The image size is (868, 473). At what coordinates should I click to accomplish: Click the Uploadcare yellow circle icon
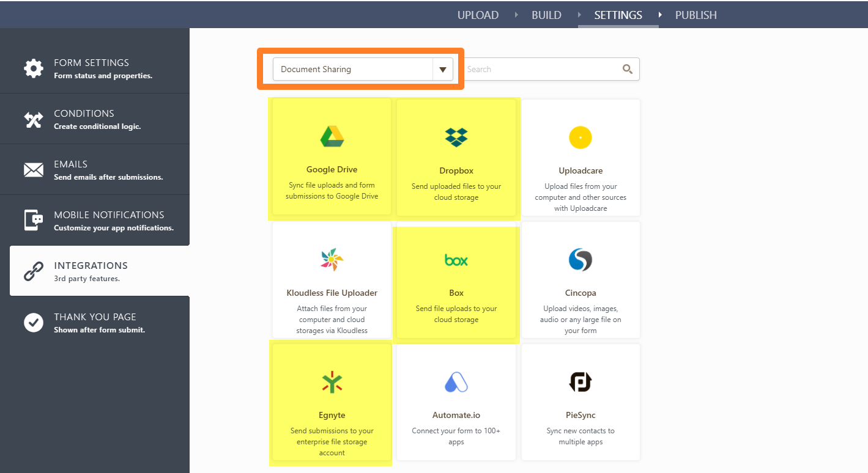click(580, 137)
